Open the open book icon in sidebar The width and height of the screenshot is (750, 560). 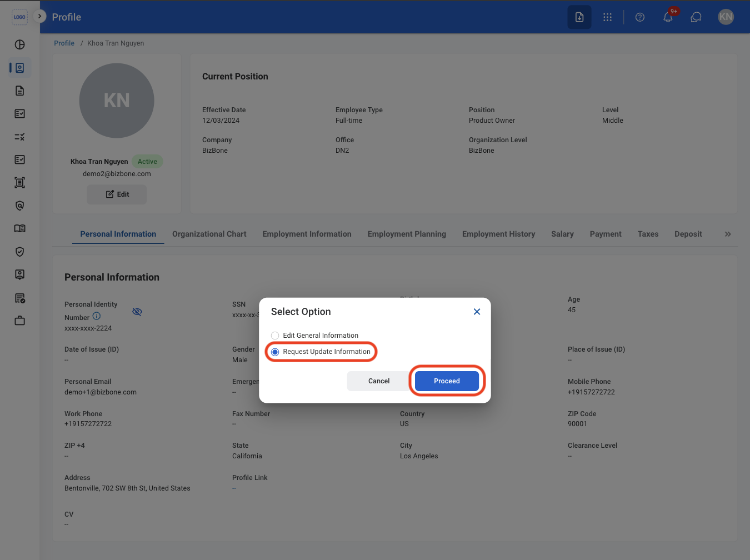20,228
